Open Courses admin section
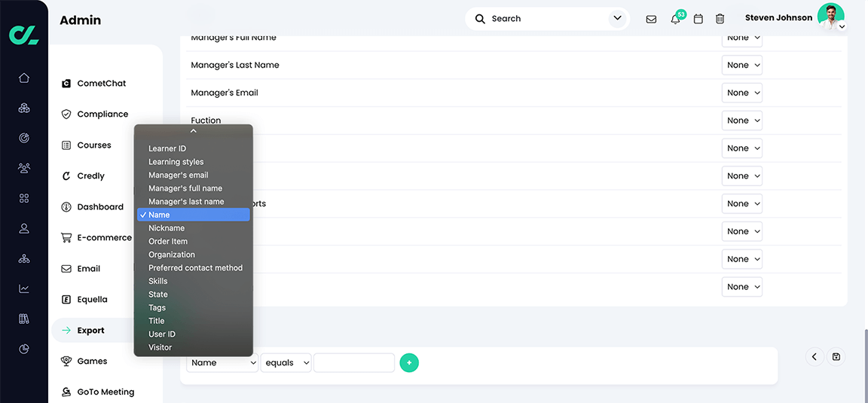 pyautogui.click(x=87, y=145)
